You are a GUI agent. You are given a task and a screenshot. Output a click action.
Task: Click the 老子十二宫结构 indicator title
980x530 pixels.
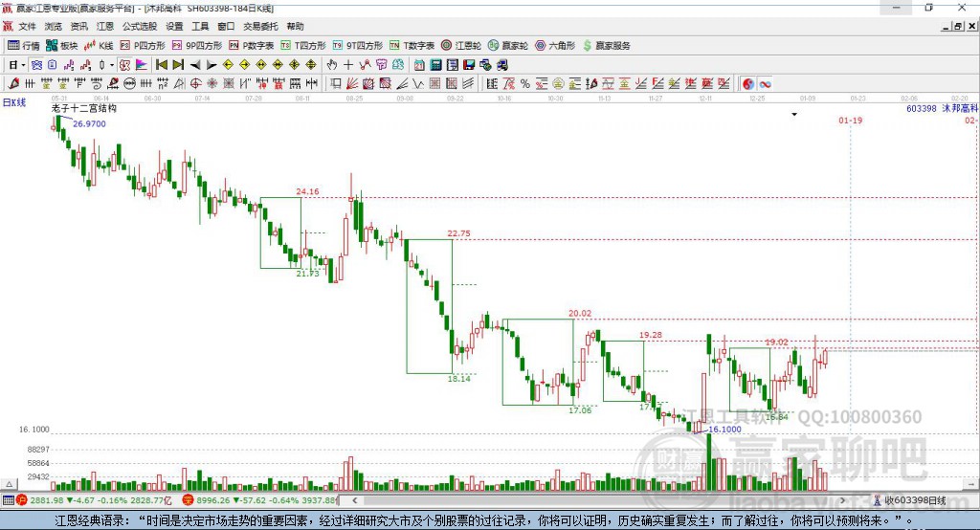coord(84,108)
